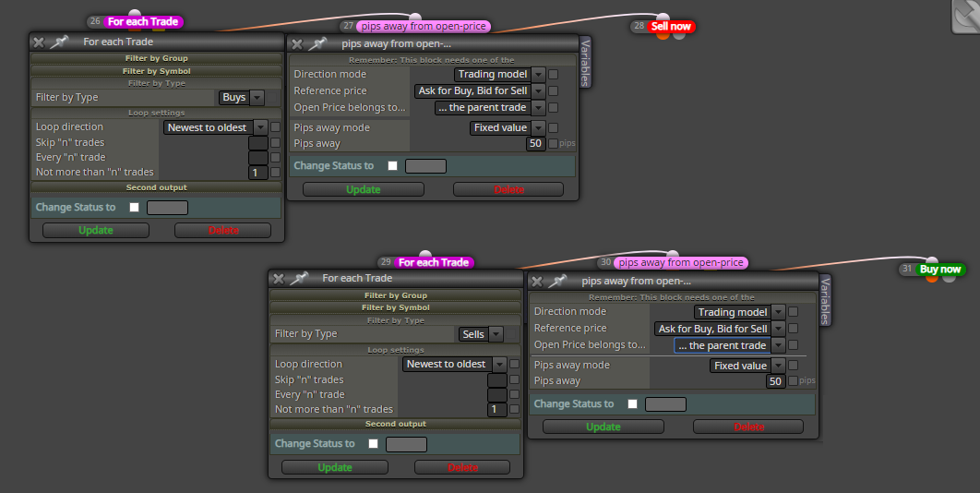The image size is (980, 493).
Task: Tick Change Status to checkbox under block 27
Action: [x=392, y=166]
